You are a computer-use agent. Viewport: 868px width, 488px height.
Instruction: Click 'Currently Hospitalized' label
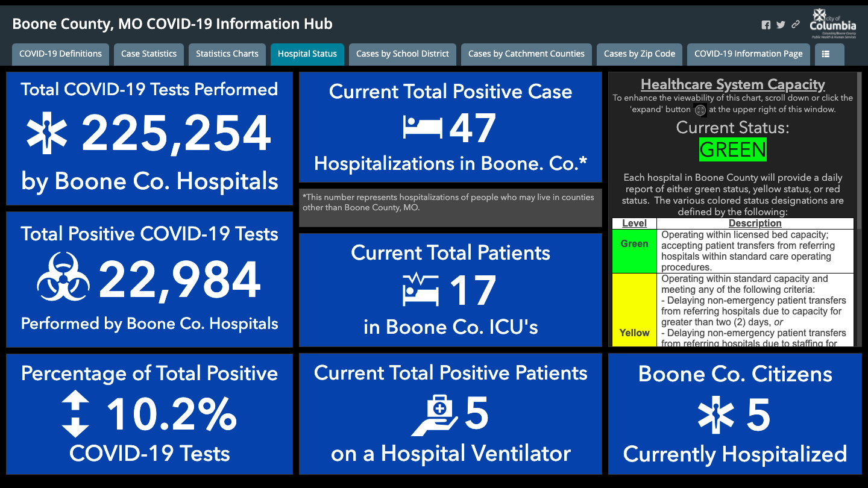coord(735,454)
